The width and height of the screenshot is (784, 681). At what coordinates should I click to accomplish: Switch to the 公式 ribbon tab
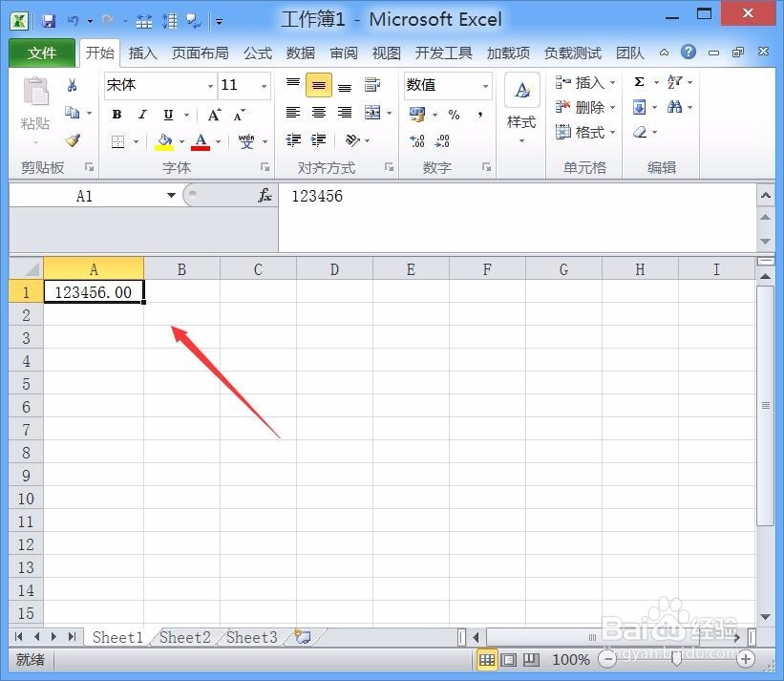(258, 53)
